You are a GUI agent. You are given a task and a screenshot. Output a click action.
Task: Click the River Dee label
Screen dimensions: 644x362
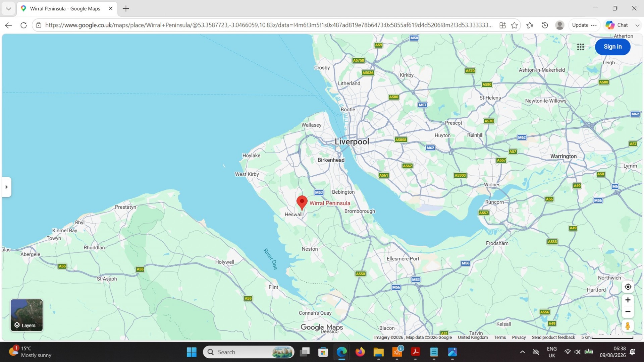(271, 259)
